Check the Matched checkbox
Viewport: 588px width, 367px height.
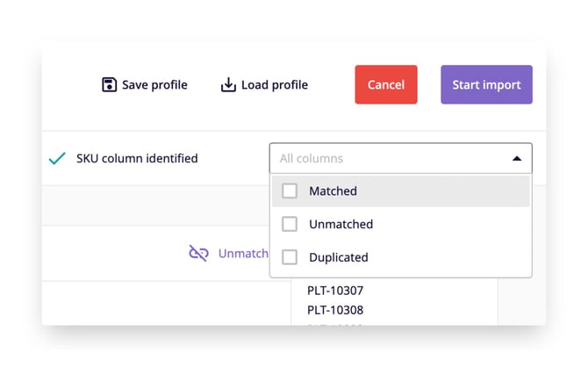[290, 191]
